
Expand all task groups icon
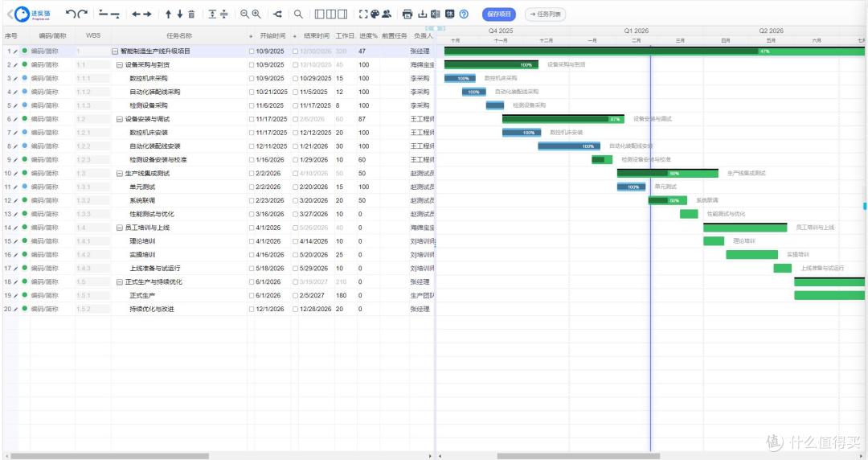[212, 14]
